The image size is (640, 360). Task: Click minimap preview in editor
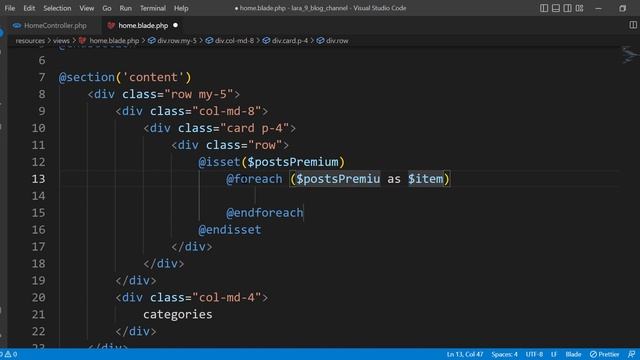(x=629, y=55)
